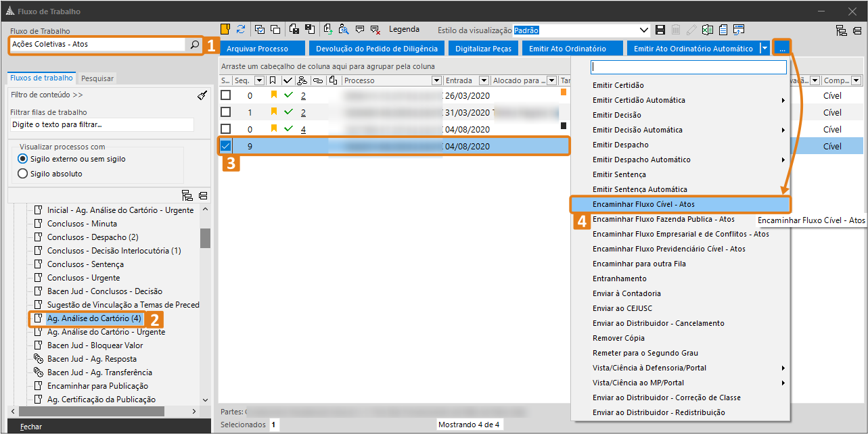Tick checkbox of the 26/03/2020 row
The height and width of the screenshot is (434, 868).
[226, 95]
